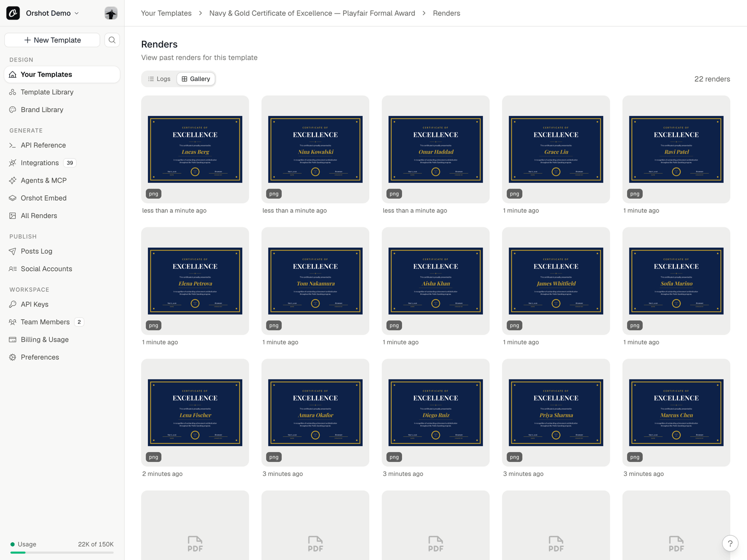The height and width of the screenshot is (560, 747).
Task: Click the Renders breadcrumb
Action: [x=446, y=13]
